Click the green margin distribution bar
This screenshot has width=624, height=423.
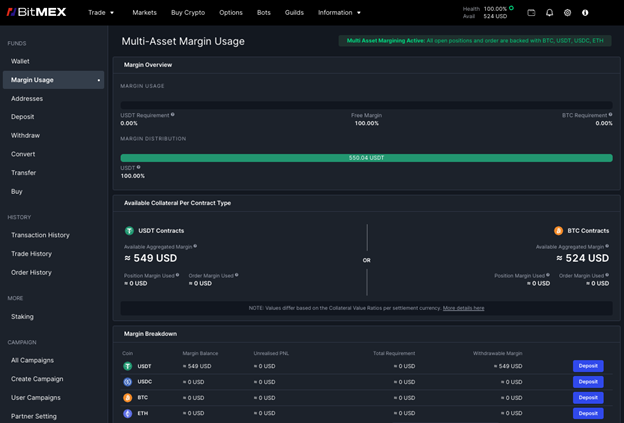[366, 157]
